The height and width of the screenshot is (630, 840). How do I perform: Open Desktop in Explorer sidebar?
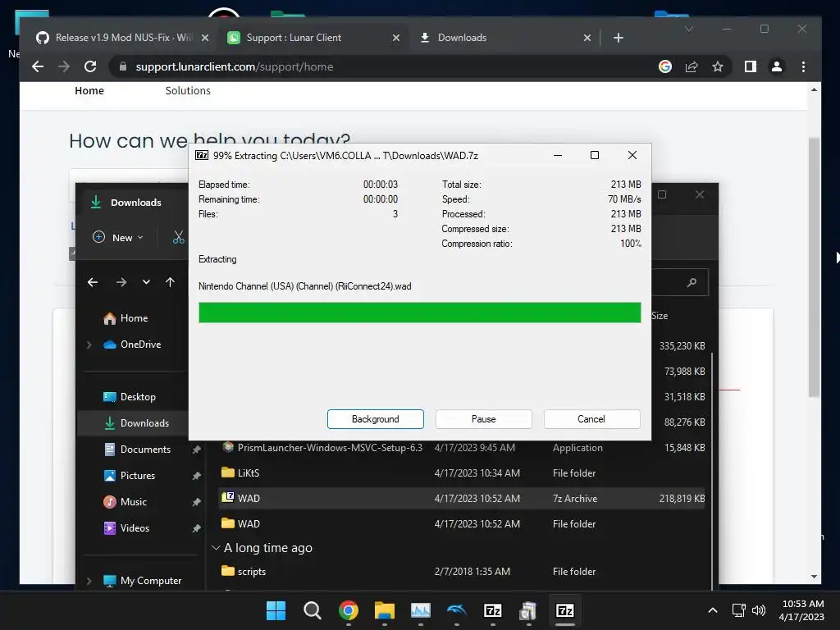click(138, 397)
